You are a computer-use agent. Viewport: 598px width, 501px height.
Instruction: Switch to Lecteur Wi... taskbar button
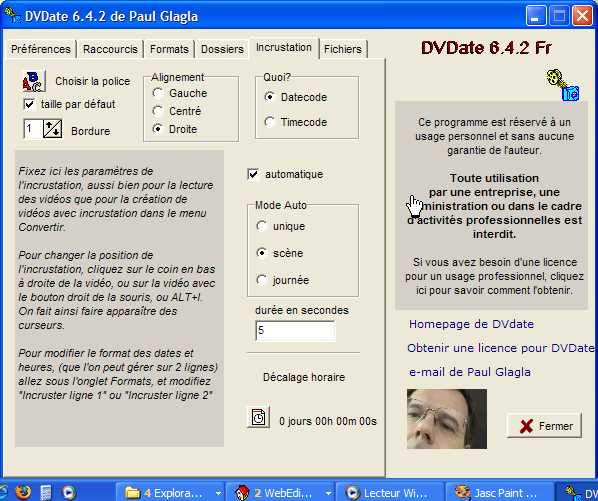389,493
